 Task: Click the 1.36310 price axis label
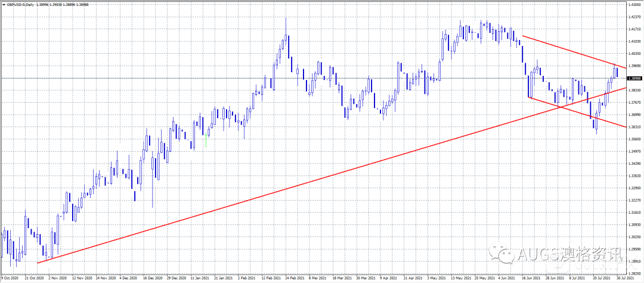[x=634, y=127]
